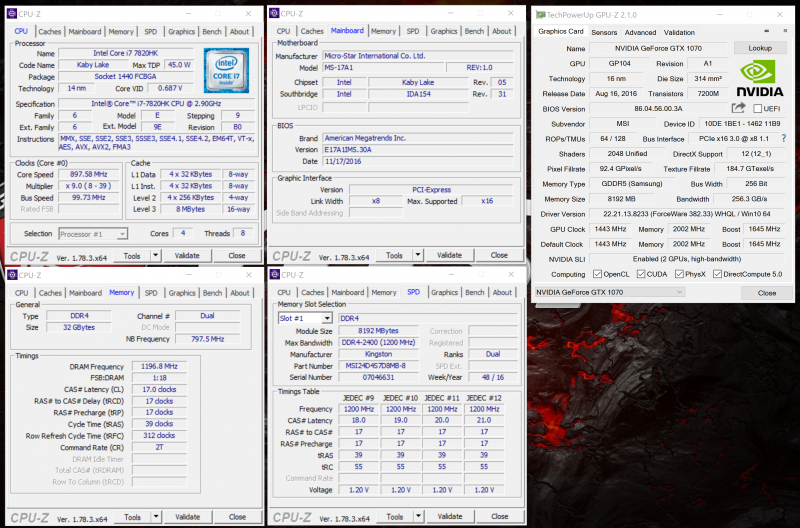800x528 pixels.
Task: Select the Sensors tab in GPU-Z
Action: pyautogui.click(x=604, y=32)
